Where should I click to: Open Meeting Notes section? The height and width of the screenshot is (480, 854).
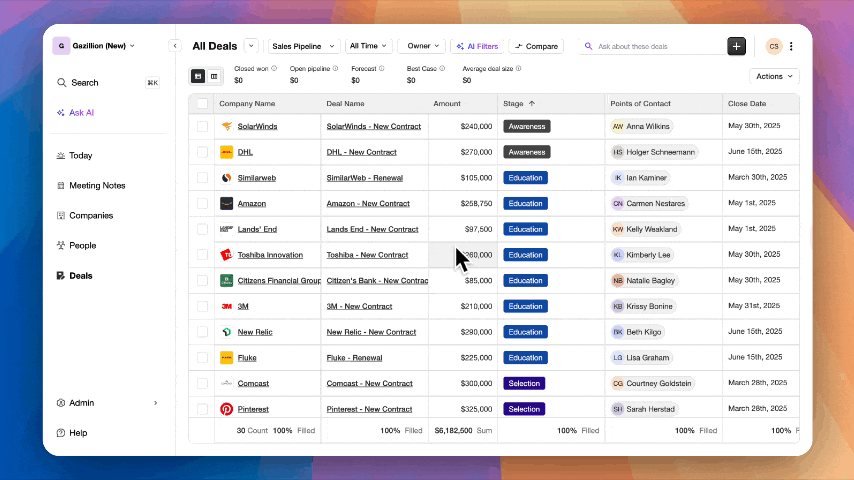coord(91,186)
